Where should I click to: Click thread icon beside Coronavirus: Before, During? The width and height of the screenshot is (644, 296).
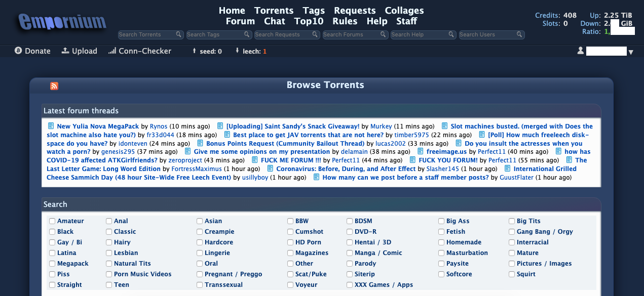click(x=270, y=168)
